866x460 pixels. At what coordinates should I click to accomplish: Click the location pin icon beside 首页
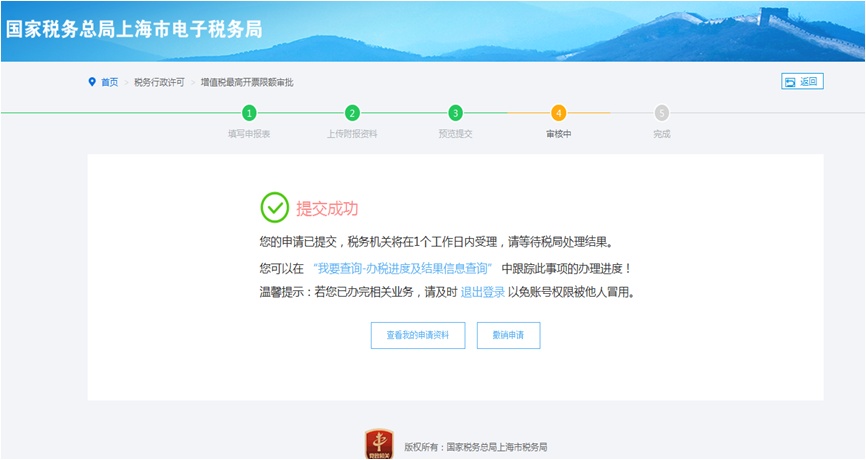point(92,82)
